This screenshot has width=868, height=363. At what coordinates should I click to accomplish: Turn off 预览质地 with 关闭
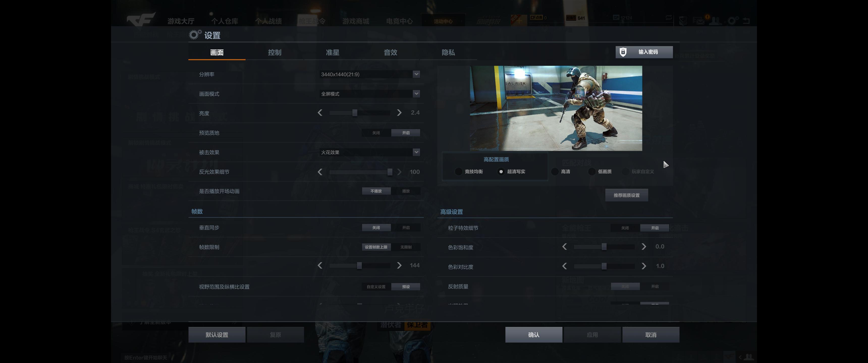[x=376, y=133]
